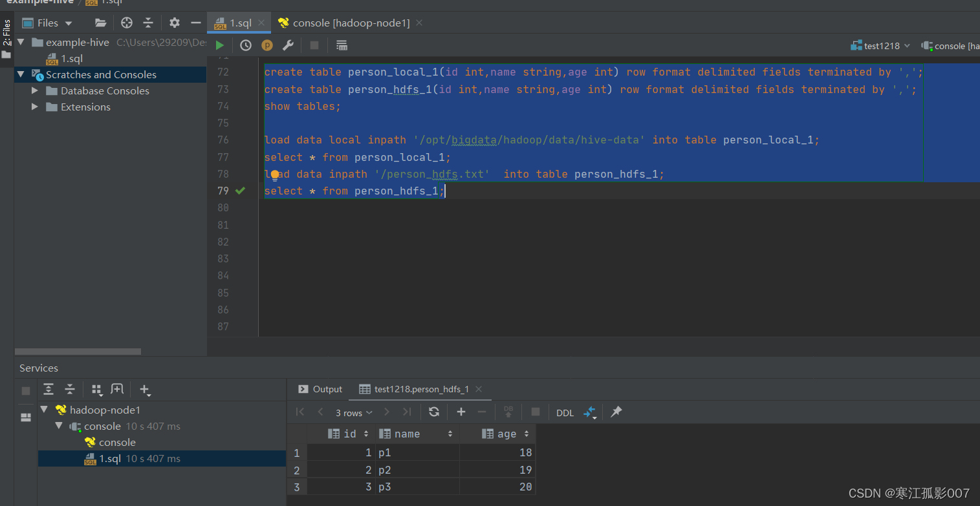Click Collapse all in the Files toolbar

click(x=148, y=23)
